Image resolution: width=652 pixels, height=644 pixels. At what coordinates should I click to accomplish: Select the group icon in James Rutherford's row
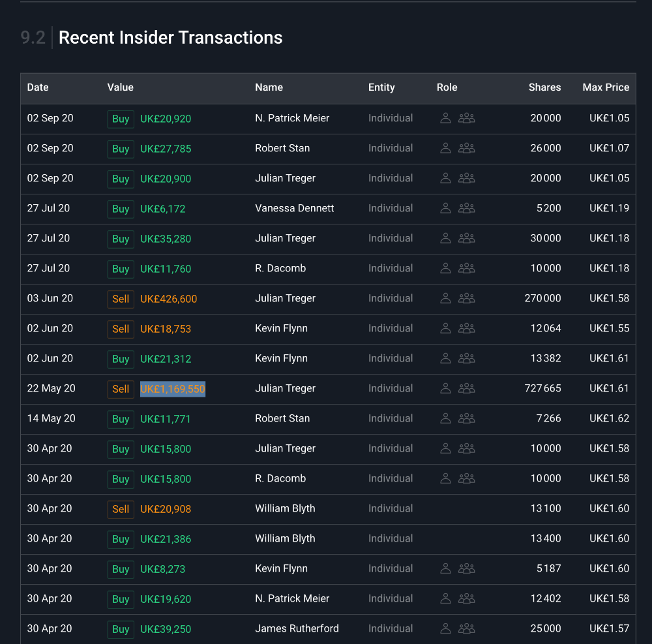pyautogui.click(x=466, y=628)
